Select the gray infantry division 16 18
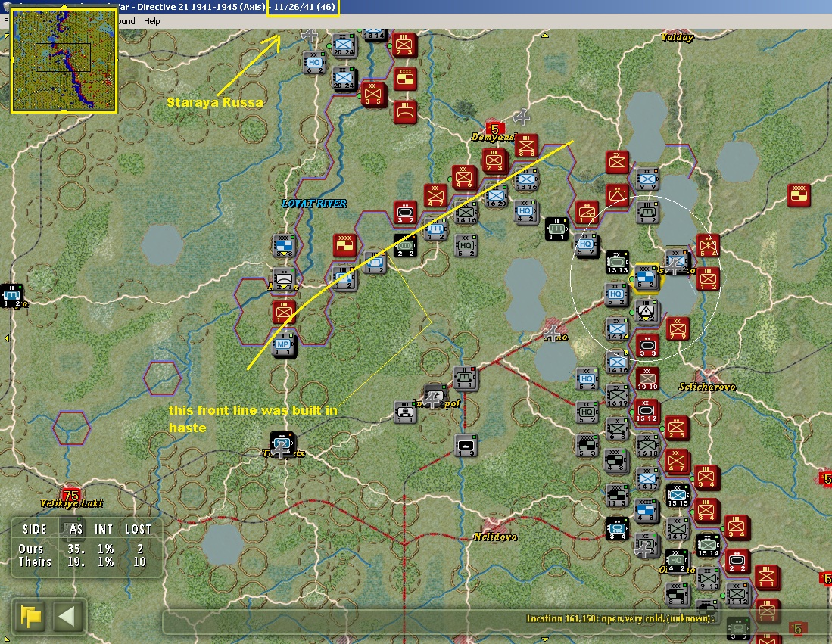Screen dimensions: 832x644 pos(647,446)
